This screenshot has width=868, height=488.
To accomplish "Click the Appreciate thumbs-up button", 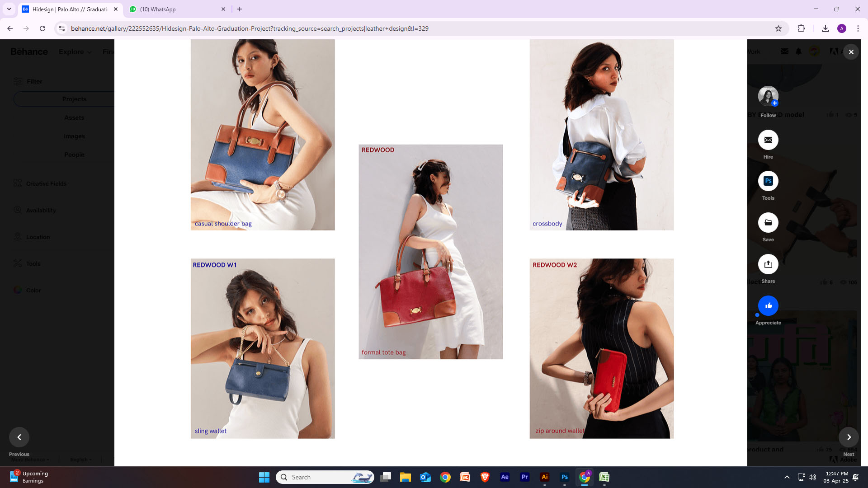I will (x=768, y=306).
